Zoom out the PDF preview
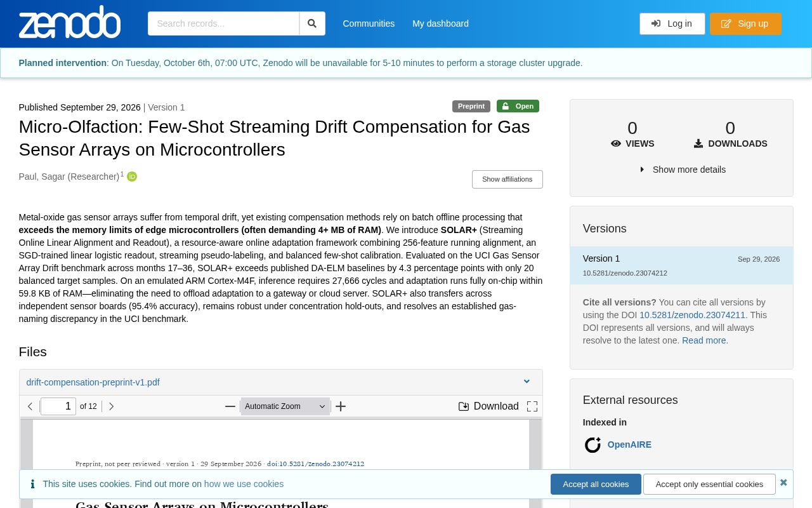This screenshot has height=508, width=812. point(230,406)
